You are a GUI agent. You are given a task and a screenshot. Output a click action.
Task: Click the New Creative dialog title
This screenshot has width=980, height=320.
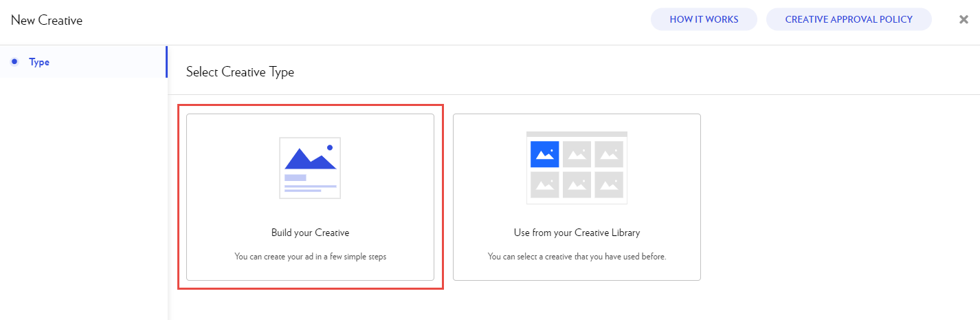[x=47, y=20]
